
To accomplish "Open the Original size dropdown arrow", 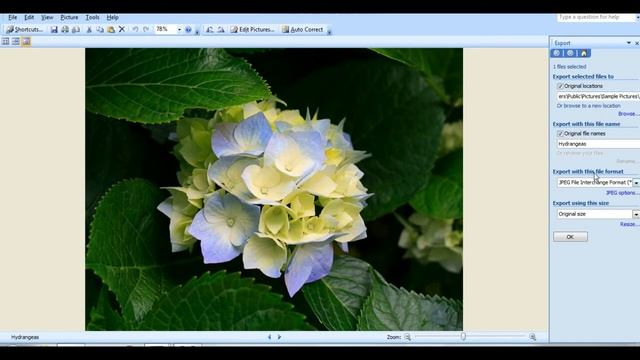I will (x=636, y=214).
